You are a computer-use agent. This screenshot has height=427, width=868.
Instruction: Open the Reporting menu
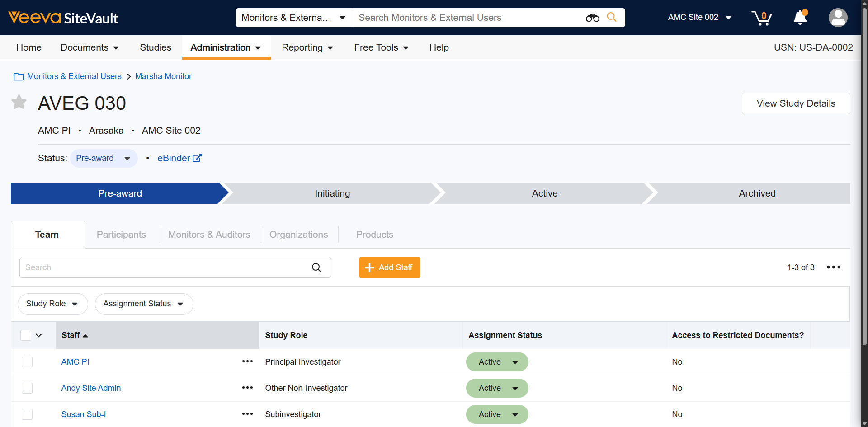point(307,47)
